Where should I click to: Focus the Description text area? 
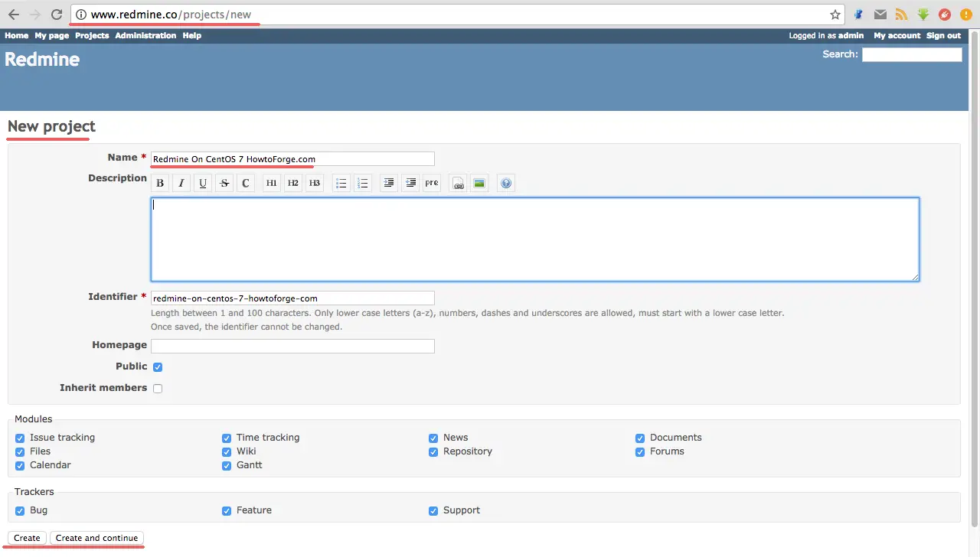click(535, 239)
